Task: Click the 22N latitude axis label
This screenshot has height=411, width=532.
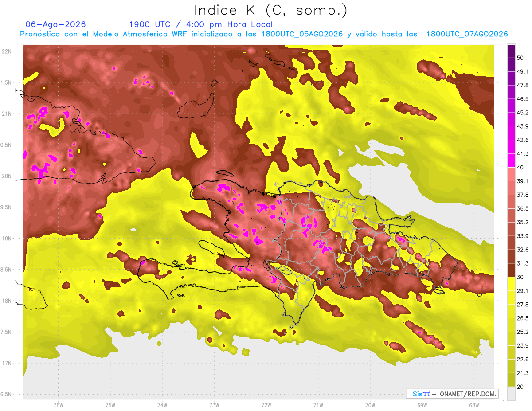Action: 7,51
